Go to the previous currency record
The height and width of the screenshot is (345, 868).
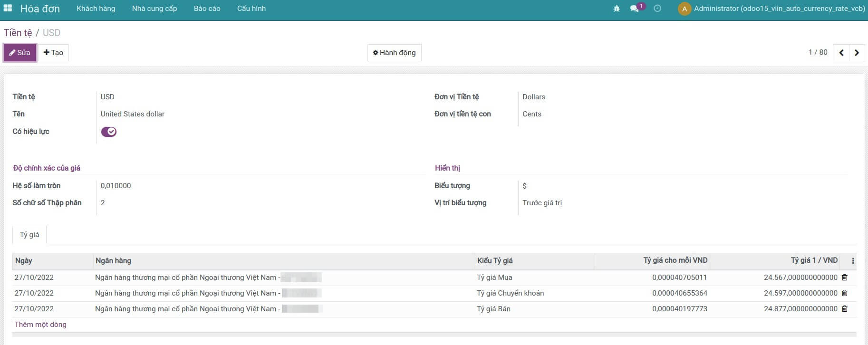(841, 53)
